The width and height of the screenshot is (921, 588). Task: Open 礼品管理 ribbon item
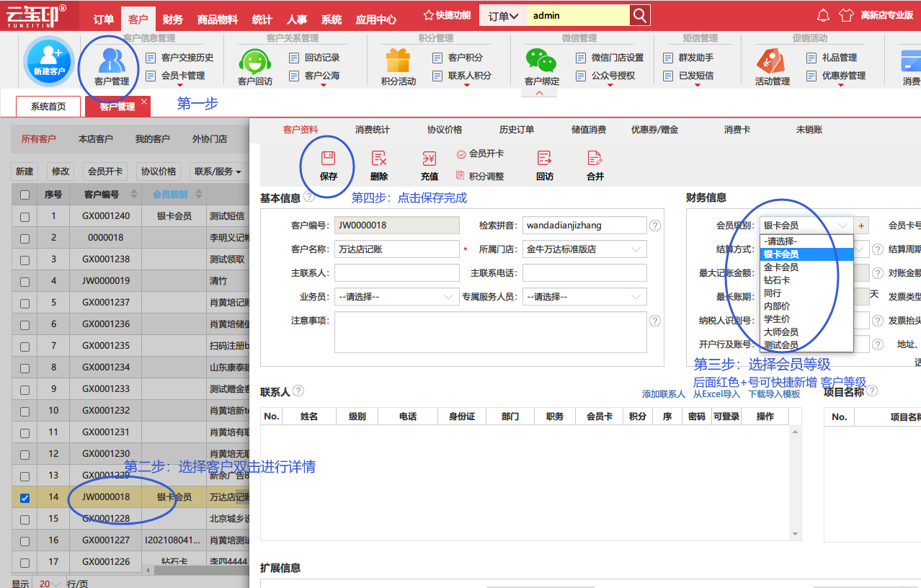831,58
